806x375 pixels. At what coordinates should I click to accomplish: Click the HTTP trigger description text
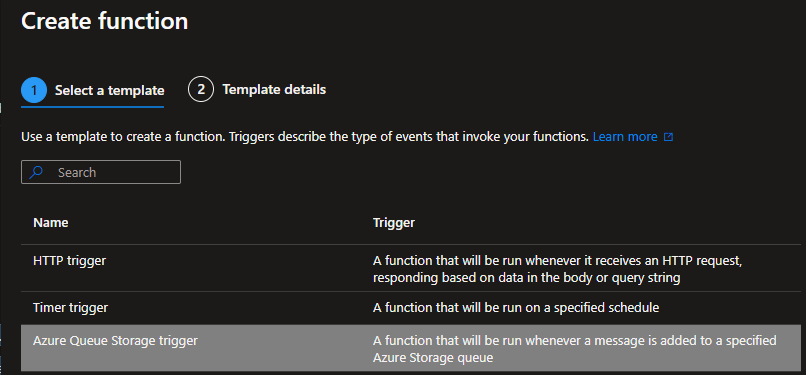click(557, 269)
